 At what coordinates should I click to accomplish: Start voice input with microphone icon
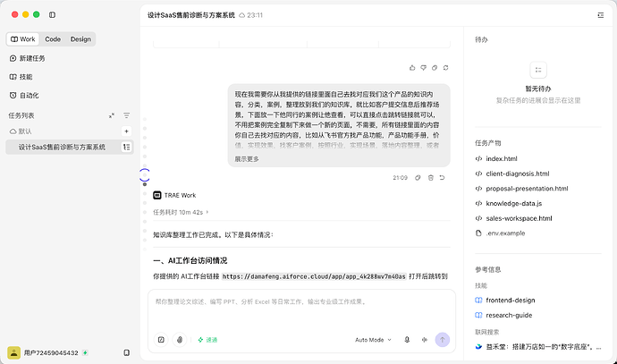tap(407, 340)
